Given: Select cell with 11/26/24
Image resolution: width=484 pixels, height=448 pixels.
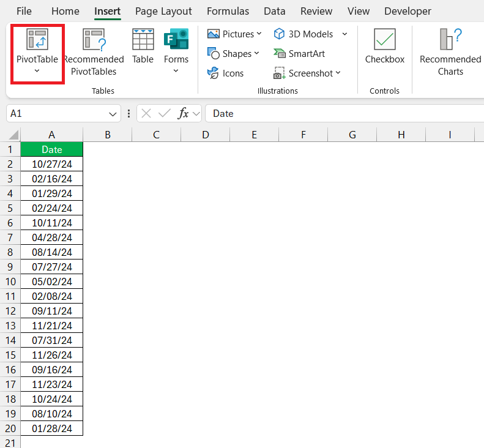Looking at the screenshot, I should pyautogui.click(x=52, y=355).
